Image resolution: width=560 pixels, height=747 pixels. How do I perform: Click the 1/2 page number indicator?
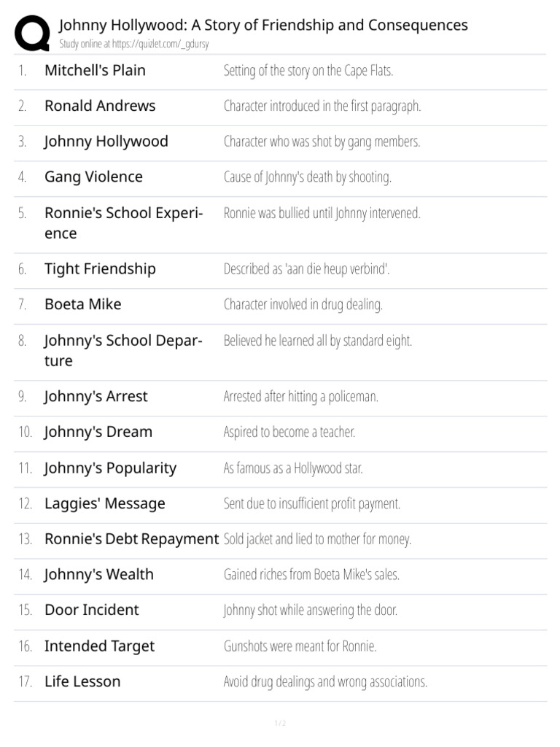pos(280,723)
